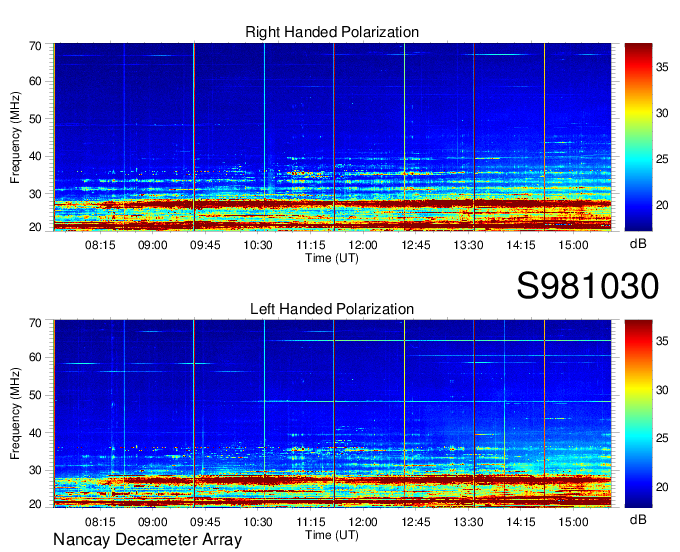Click the 20 value on Left Handed color scale
This screenshot has height=552, width=680.
[662, 487]
